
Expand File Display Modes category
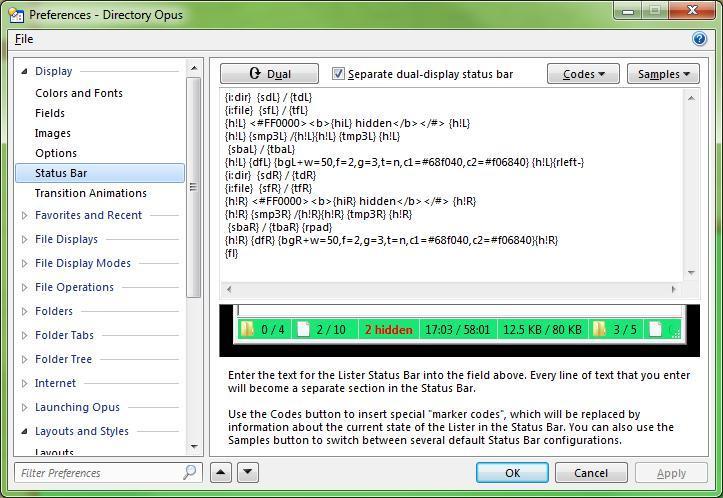click(24, 263)
